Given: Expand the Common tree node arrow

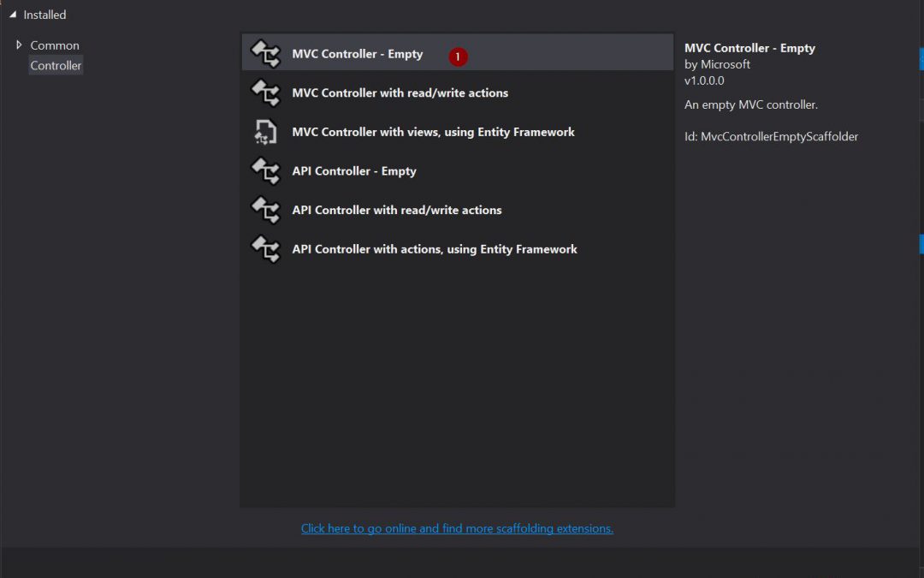Looking at the screenshot, I should (x=19, y=45).
